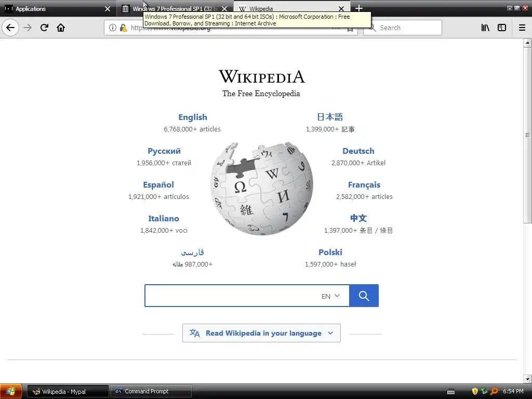The height and width of the screenshot is (399, 532).
Task: Click the network tray icon
Action: click(x=484, y=391)
